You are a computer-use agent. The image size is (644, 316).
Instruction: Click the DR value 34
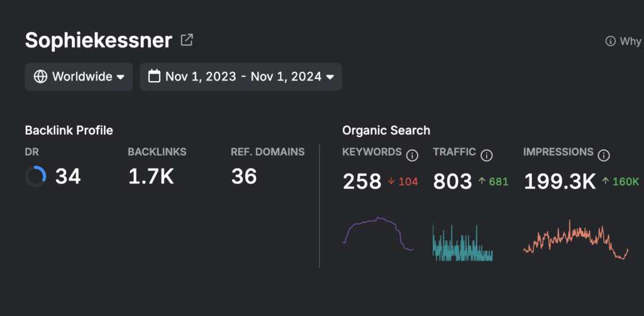[x=68, y=177]
